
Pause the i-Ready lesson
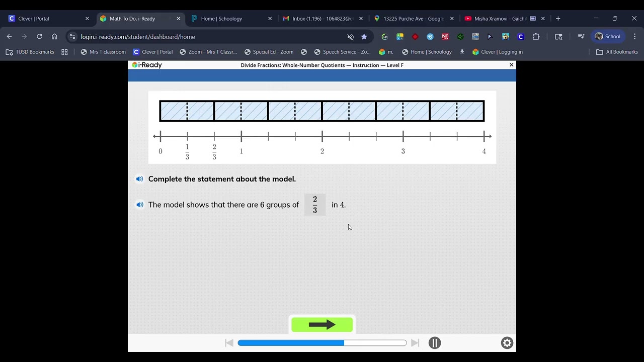click(x=435, y=343)
